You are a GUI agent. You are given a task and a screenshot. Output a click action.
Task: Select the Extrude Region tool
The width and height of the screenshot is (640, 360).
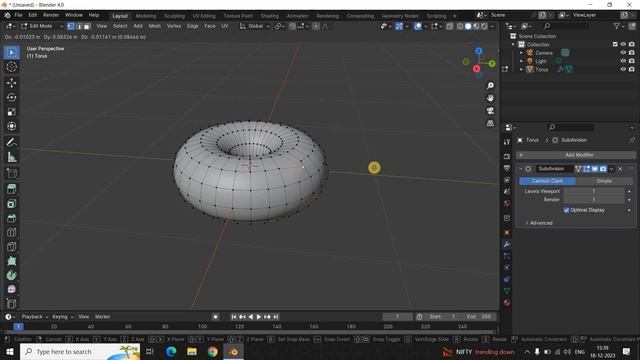point(11,189)
